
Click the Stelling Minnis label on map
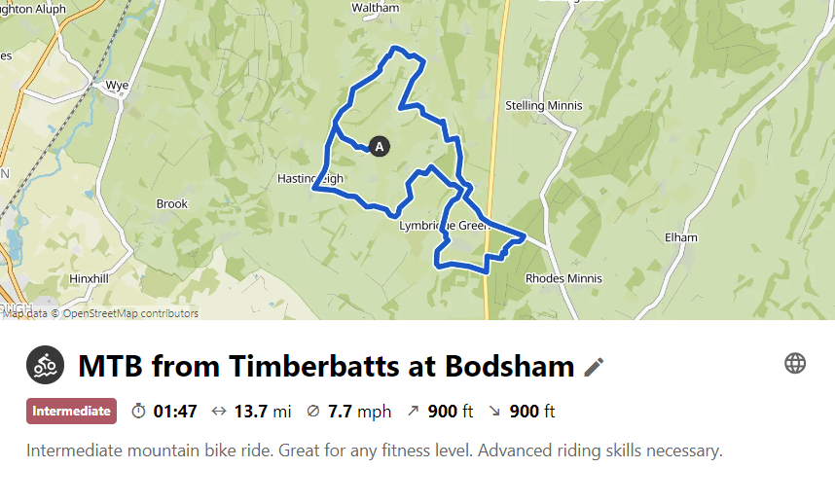click(544, 105)
